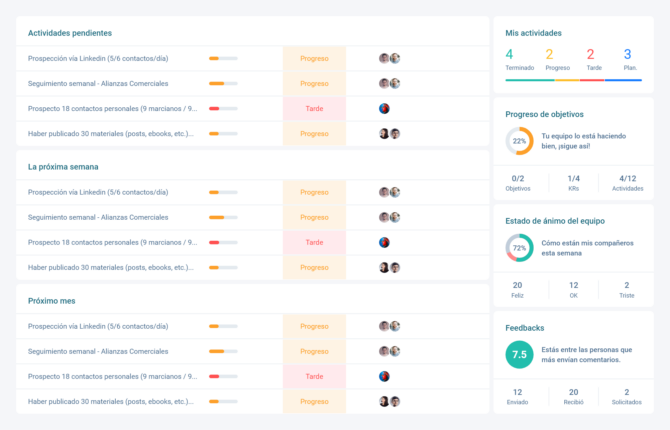Click the Progreso status on Seguimiento semanal in Actividades pendientes

[x=314, y=83]
